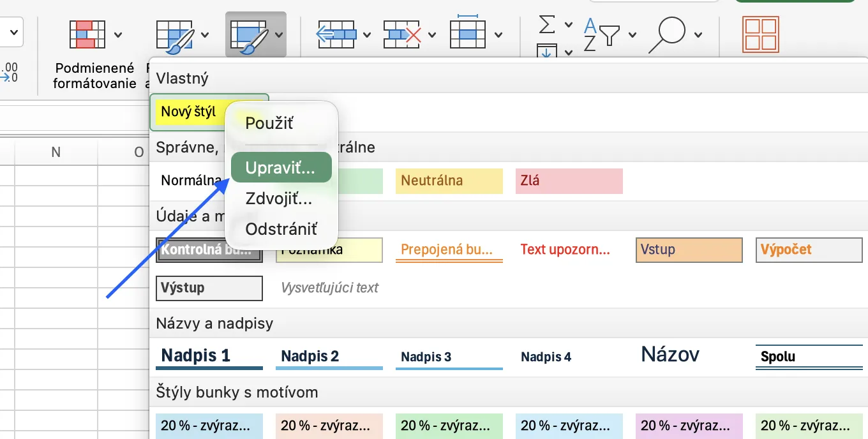Choose Upraviť... in context menu

[x=281, y=167]
